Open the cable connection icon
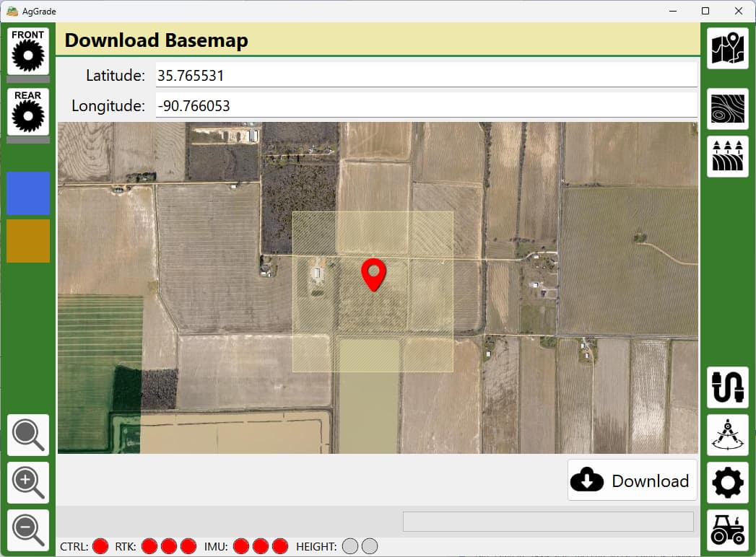 coord(727,387)
